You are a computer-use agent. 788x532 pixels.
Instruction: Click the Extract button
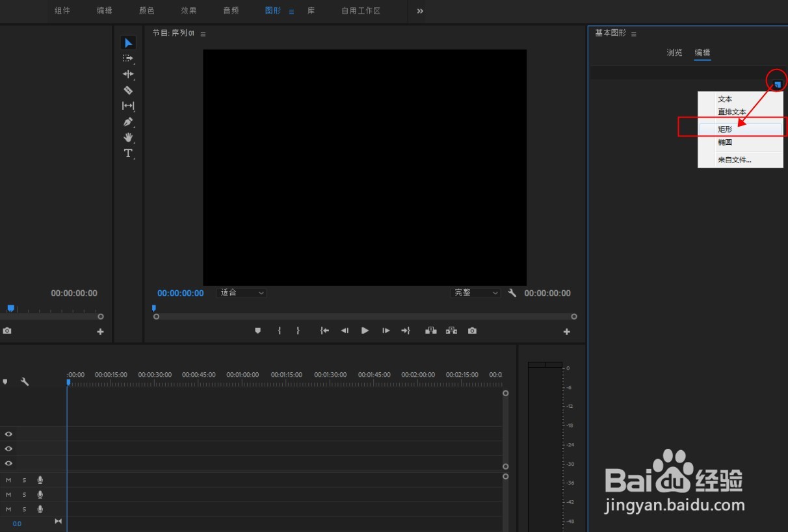click(x=451, y=331)
